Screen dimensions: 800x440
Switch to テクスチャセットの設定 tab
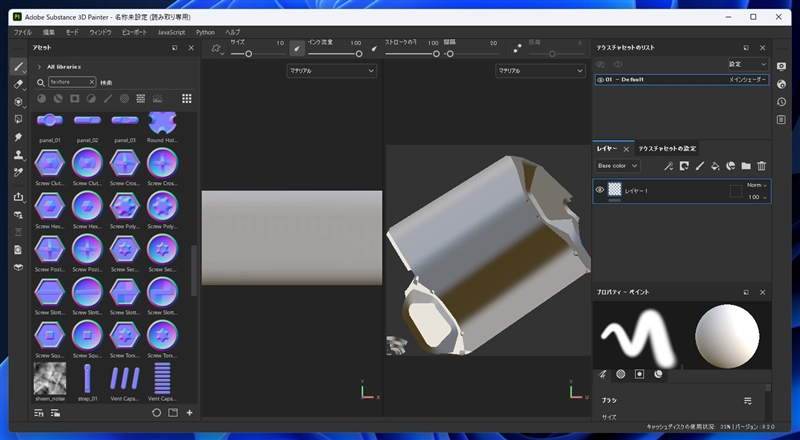click(667, 148)
